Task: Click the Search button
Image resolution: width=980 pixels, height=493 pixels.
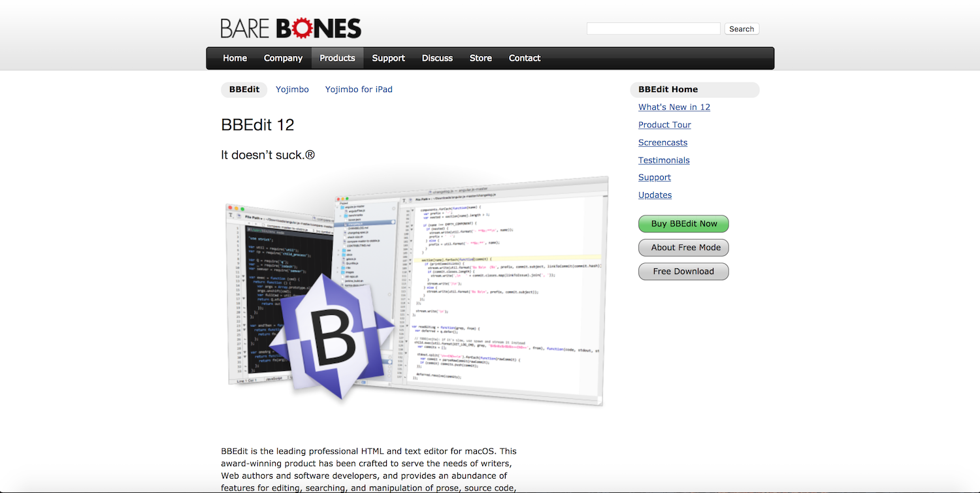Action: point(742,29)
